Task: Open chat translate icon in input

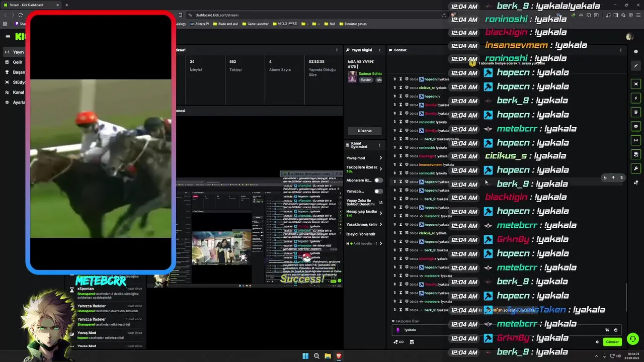Action: coord(607,330)
